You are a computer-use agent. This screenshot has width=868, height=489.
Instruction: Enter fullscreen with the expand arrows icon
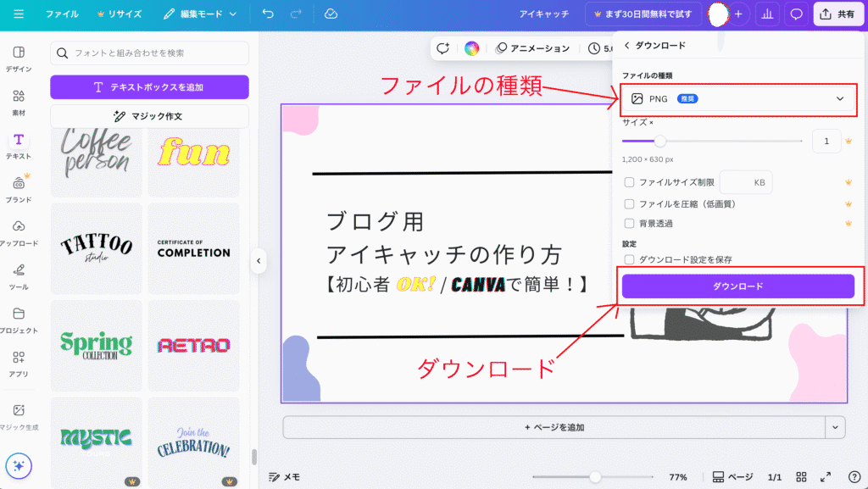826,477
